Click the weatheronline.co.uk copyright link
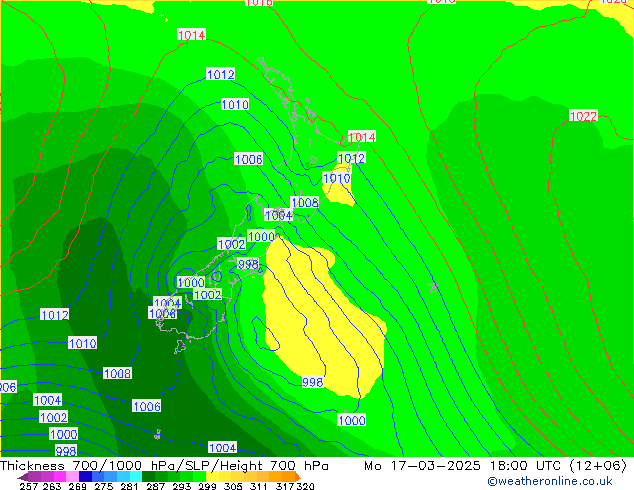Screen dimensions: 634x490 coord(549,481)
